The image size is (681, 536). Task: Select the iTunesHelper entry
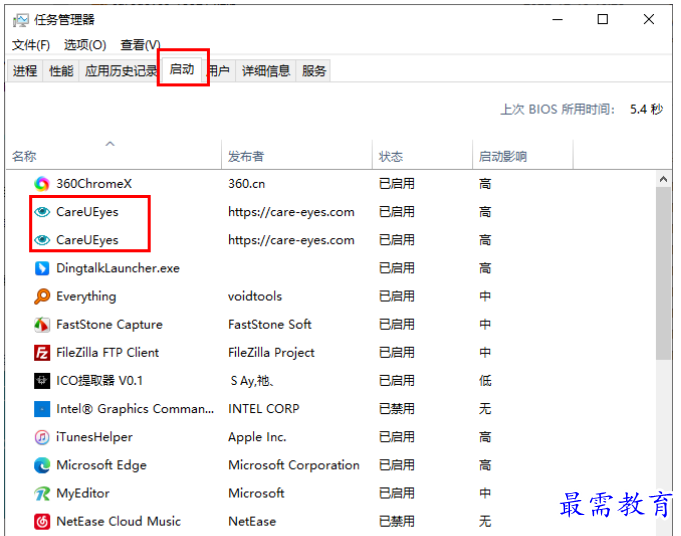pos(94,437)
